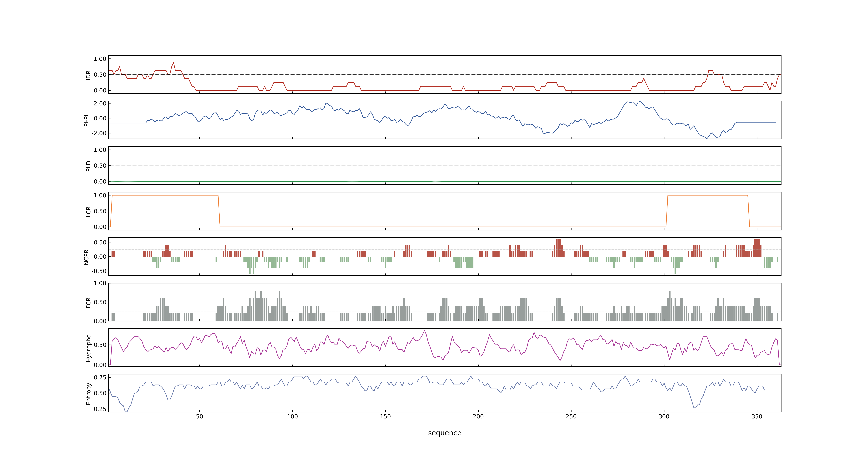
Task: Click the 0.00 tick of LCR panel
Action: 100,227
